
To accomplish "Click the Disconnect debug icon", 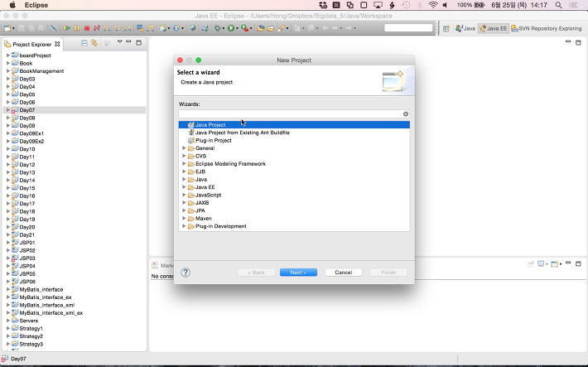I will coord(97,28).
